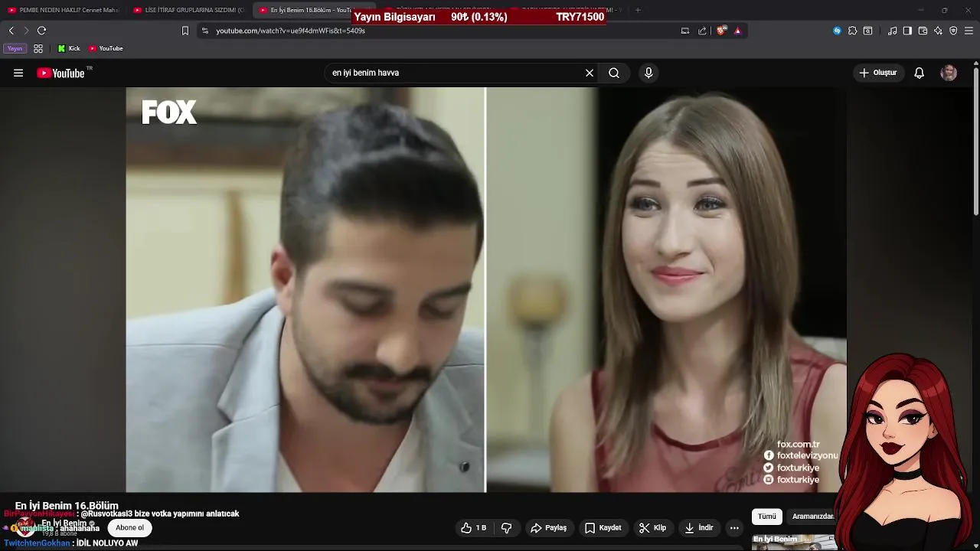This screenshot has height=551, width=980.
Task: Select the Tümü filter chip
Action: coord(767,517)
